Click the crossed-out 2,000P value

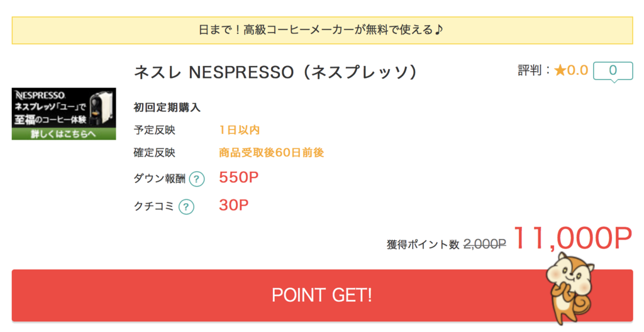click(485, 245)
